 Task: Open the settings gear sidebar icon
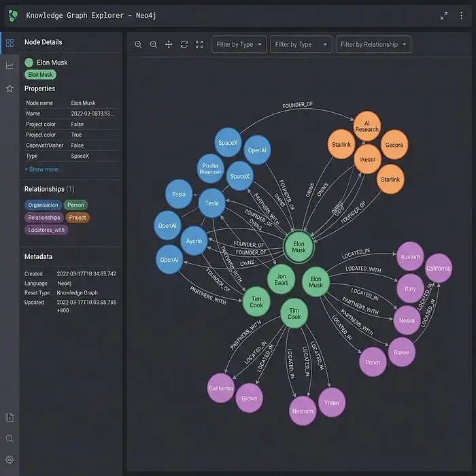tap(10, 460)
